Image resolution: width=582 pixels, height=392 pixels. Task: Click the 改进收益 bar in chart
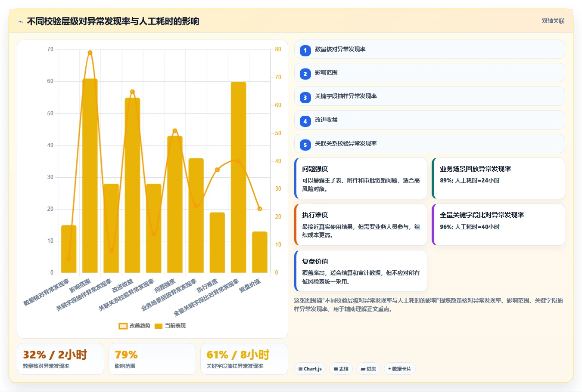click(132, 185)
